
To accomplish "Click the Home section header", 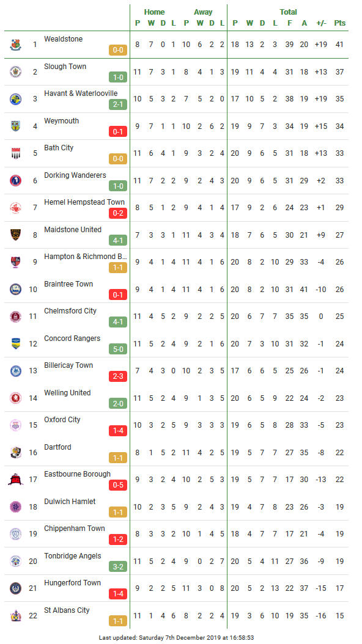I will pos(155,12).
